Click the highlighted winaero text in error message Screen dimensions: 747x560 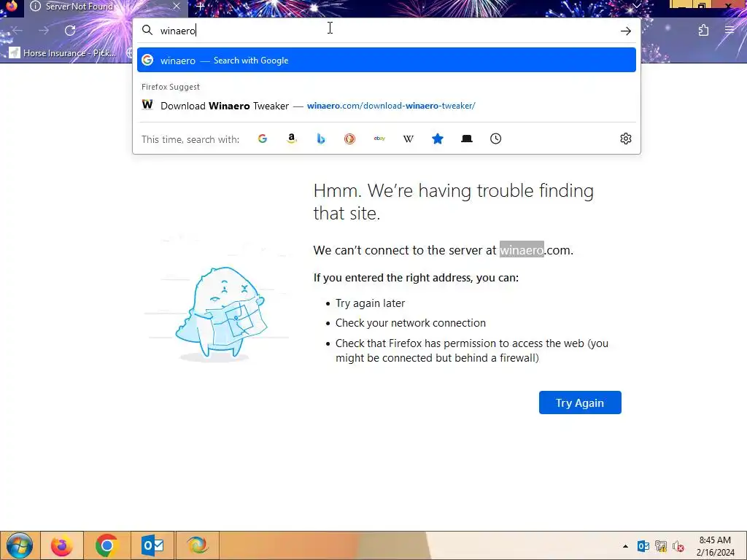pyautogui.click(x=522, y=249)
